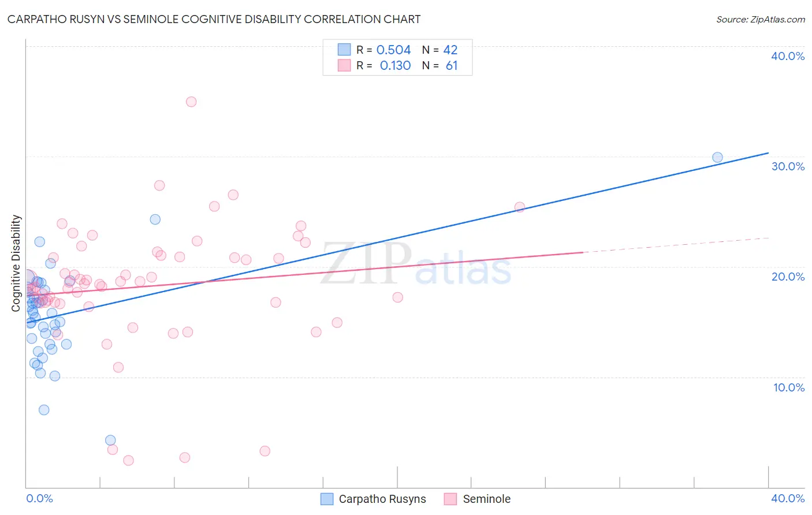This screenshot has width=812, height=515.
Task: Click the 0.130 correlation value
Action: coord(396,65)
